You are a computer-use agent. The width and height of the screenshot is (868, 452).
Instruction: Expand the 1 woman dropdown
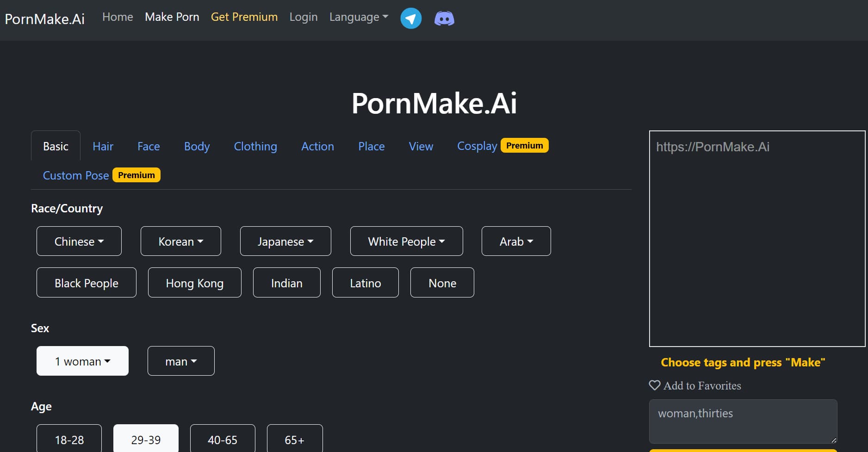82,361
